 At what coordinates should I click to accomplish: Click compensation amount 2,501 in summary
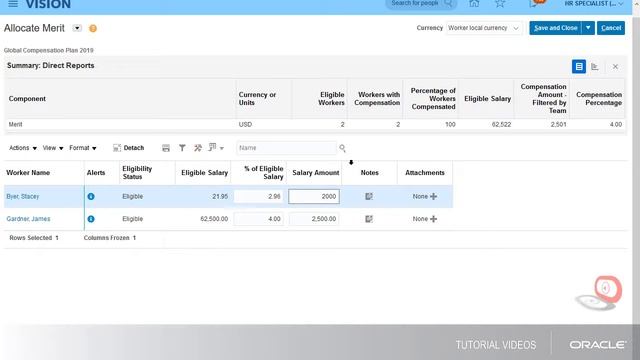558,124
